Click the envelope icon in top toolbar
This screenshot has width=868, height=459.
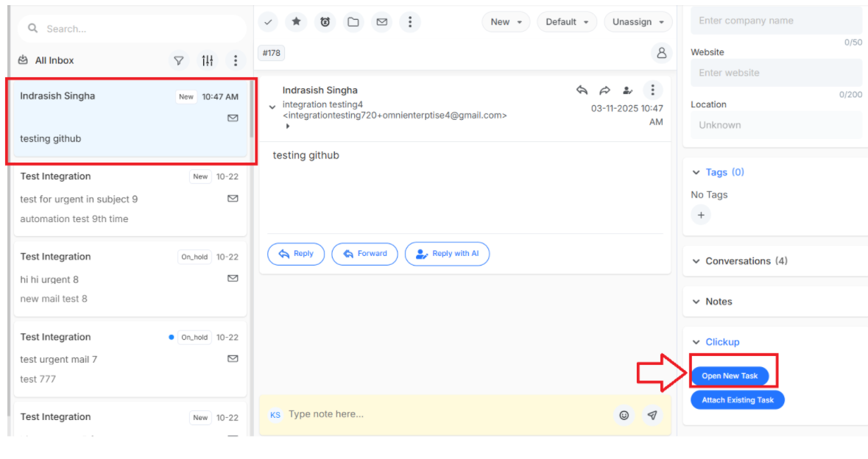tap(382, 22)
